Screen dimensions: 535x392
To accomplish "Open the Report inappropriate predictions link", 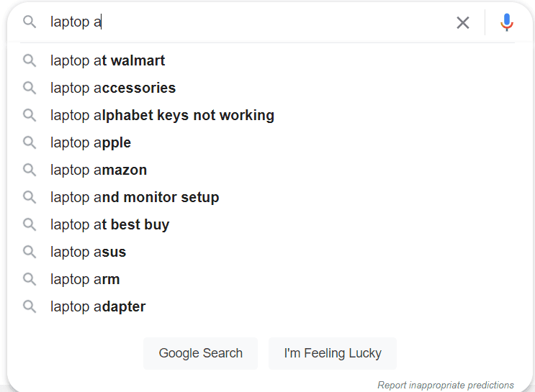I will point(445,385).
